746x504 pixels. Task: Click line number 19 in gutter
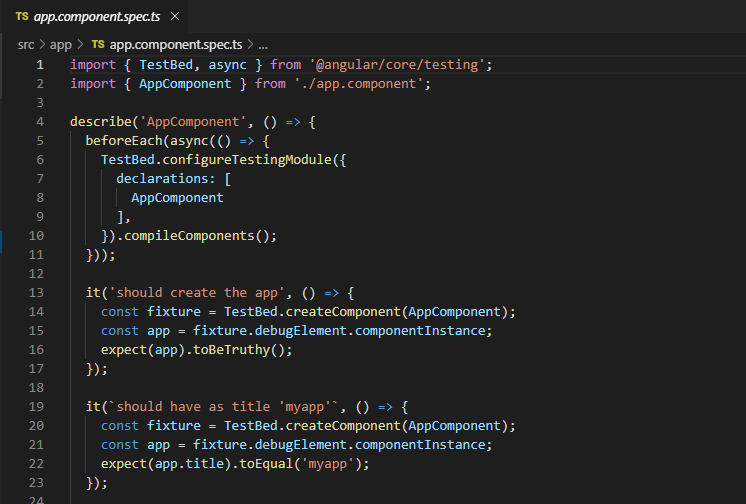[x=36, y=407]
